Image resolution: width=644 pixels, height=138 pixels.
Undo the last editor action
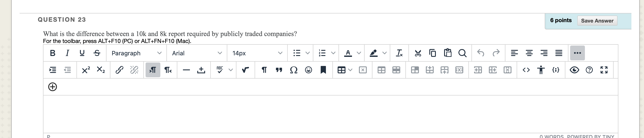pos(480,53)
